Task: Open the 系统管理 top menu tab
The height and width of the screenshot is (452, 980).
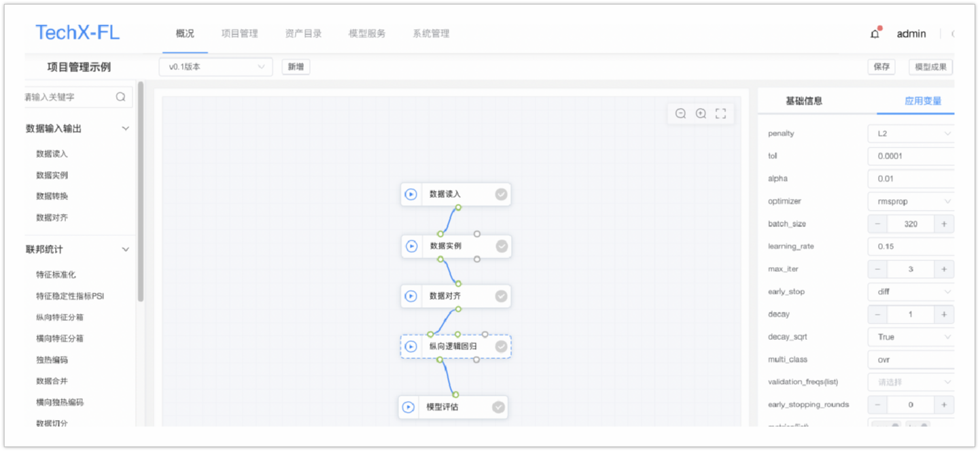Action: click(431, 33)
